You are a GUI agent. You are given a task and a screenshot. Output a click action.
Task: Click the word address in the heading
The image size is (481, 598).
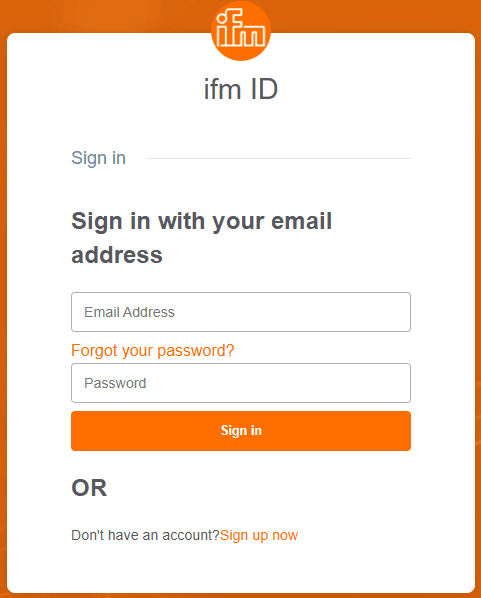tap(117, 255)
